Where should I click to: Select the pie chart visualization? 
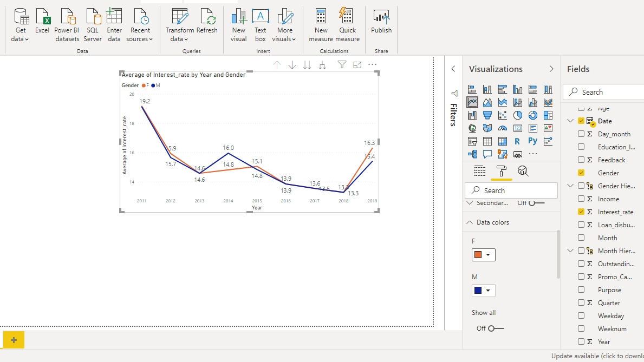coord(518,115)
